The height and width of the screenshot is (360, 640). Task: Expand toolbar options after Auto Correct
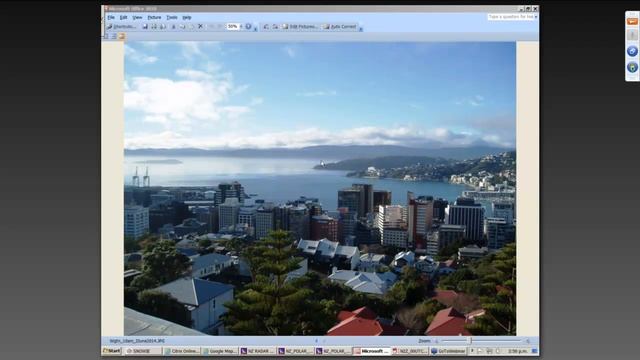(x=361, y=29)
